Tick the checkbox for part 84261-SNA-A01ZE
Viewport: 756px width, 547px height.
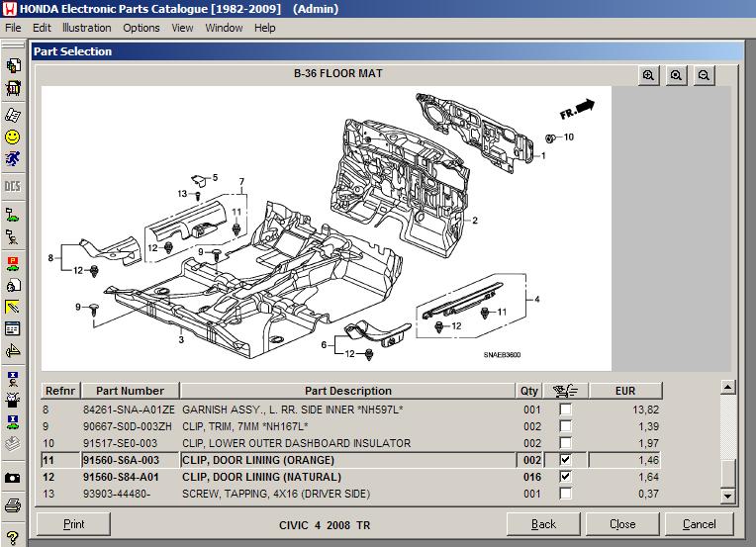566,410
